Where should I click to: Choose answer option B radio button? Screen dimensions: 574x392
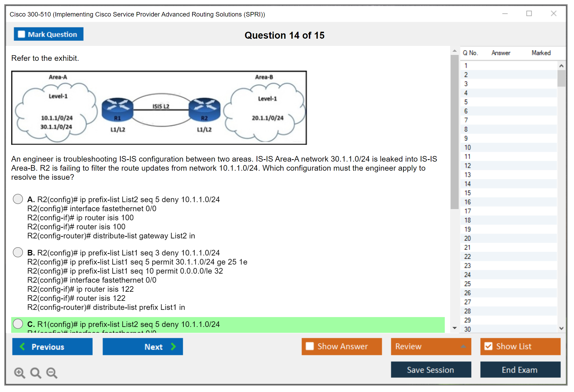18,252
